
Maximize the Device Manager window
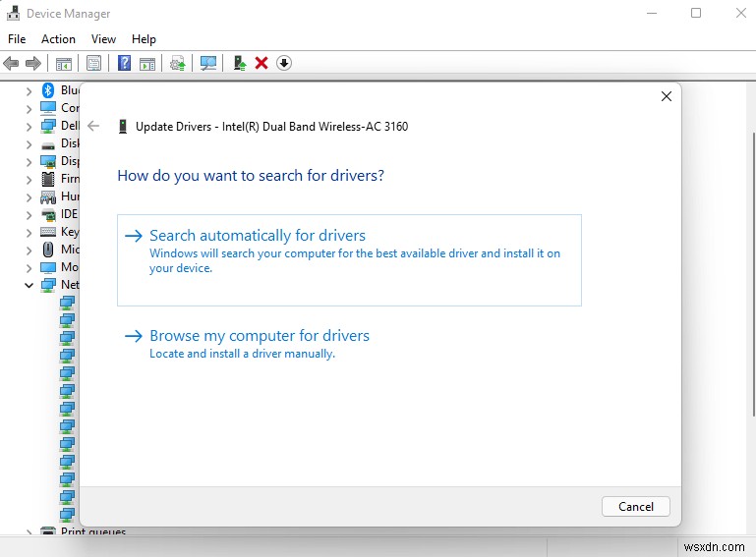click(x=696, y=13)
